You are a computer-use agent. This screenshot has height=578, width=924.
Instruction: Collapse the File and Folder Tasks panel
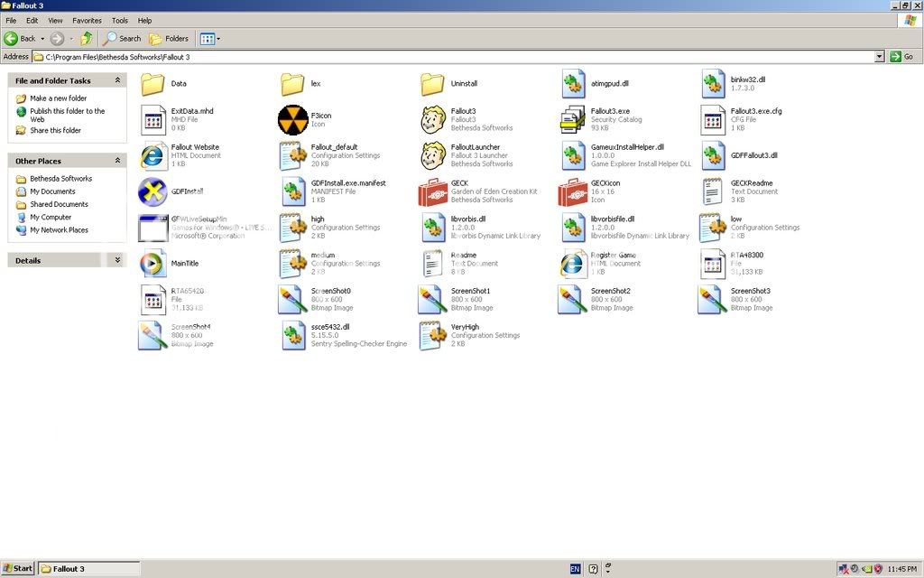pyautogui.click(x=117, y=80)
